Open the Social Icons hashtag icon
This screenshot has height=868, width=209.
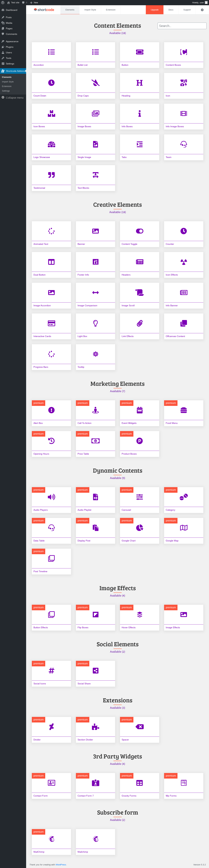[51, 671]
